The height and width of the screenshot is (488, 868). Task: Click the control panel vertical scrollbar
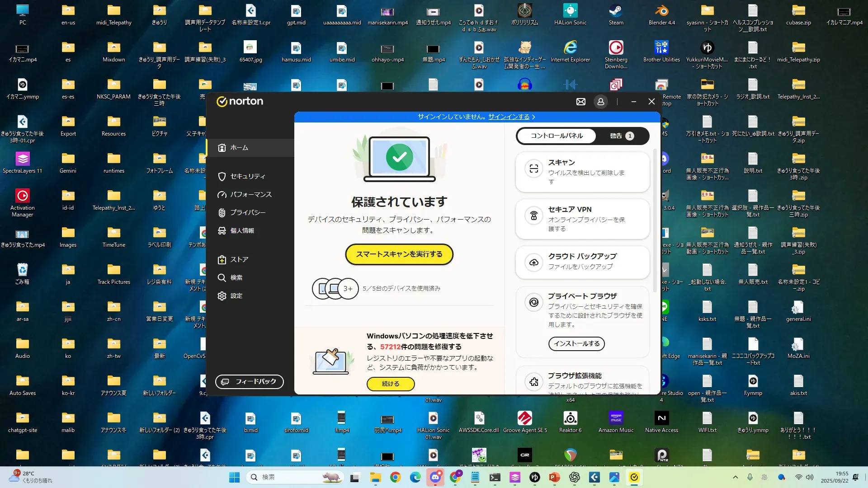coord(655,221)
